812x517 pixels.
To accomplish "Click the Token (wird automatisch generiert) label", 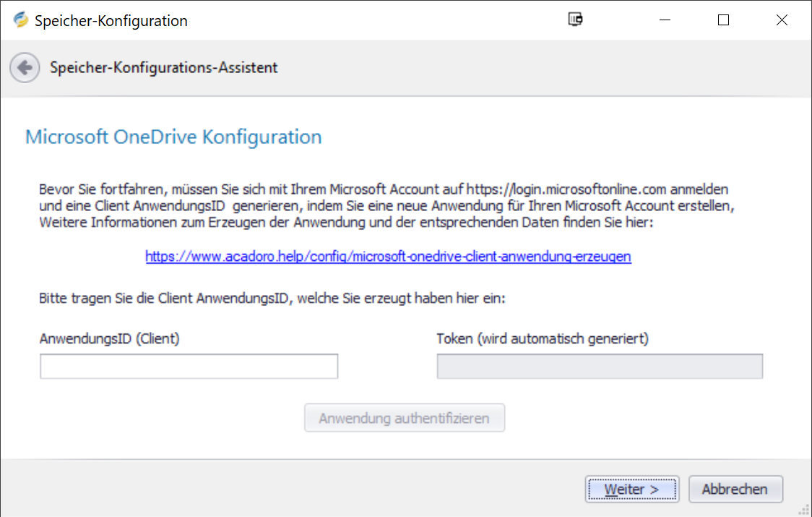I will [x=542, y=338].
